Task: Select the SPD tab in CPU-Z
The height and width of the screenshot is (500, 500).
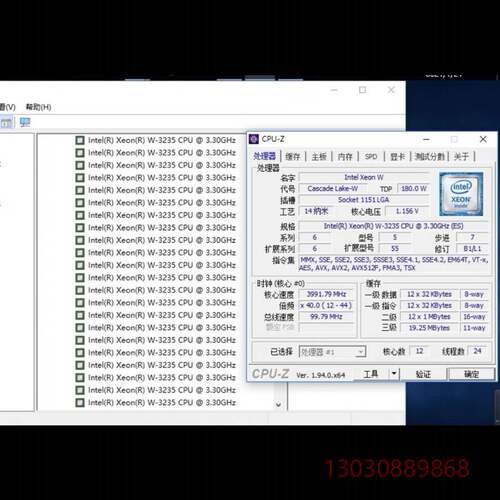Action: pyautogui.click(x=371, y=156)
